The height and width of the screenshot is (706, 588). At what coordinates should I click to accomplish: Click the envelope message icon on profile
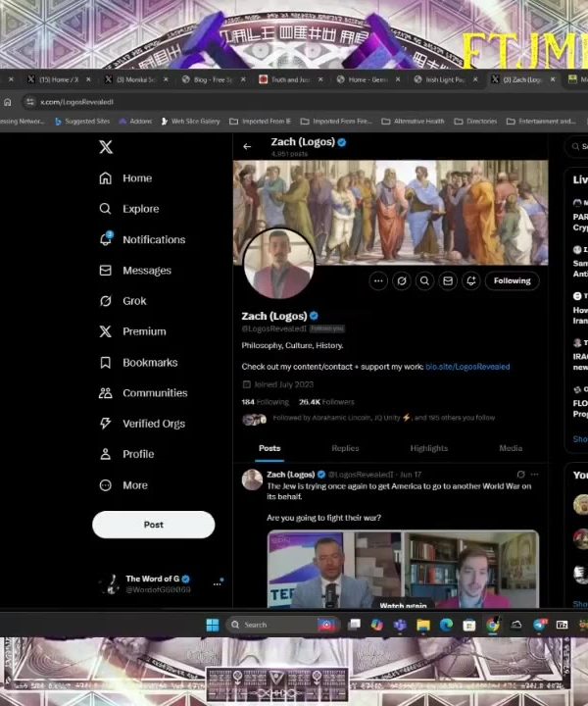(448, 281)
